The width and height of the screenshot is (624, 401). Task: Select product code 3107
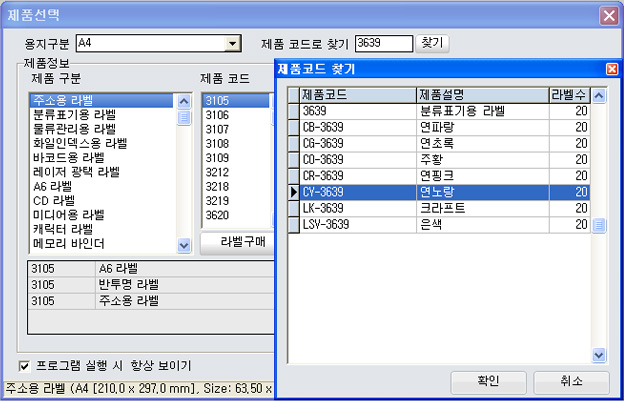coord(235,129)
